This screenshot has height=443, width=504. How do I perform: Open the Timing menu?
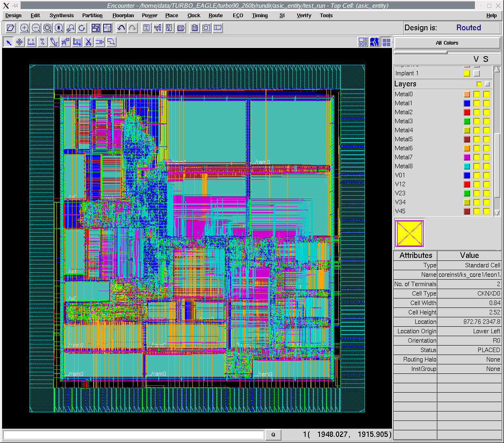click(x=260, y=16)
